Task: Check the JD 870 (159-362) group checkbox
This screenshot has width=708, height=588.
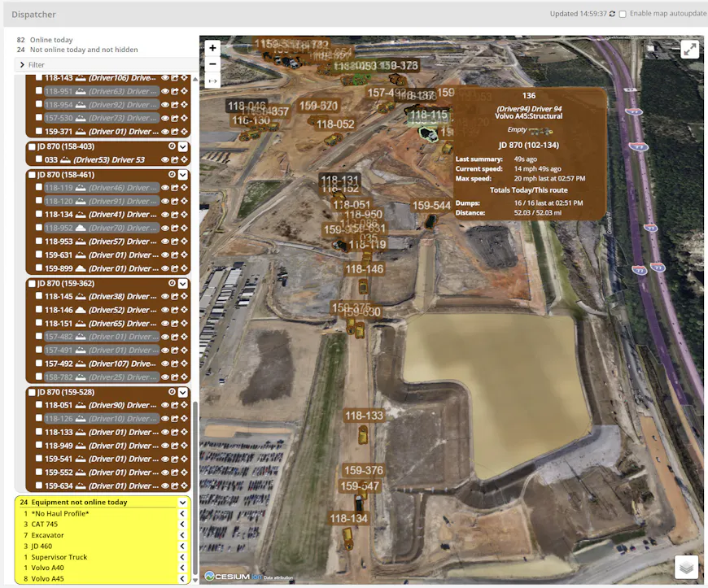Action: (32, 283)
